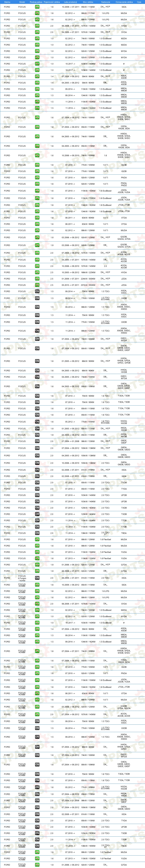Click the PB icon in Focus Kombi SIDA row
This screenshot has height=868, width=145.
(37, 585)
